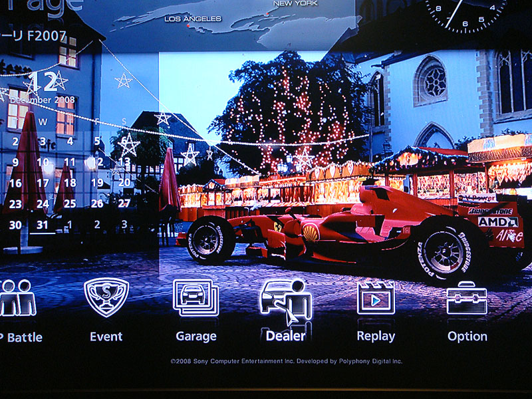Open the Dealer car-and-salesman icon
Image resolution: width=532 pixels, height=399 pixels.
[x=285, y=300]
